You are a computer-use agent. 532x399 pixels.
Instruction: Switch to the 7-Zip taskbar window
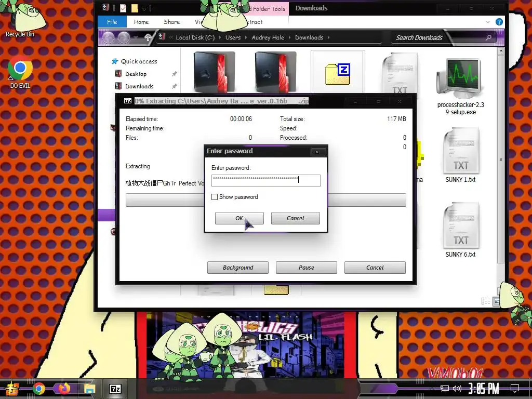115,389
